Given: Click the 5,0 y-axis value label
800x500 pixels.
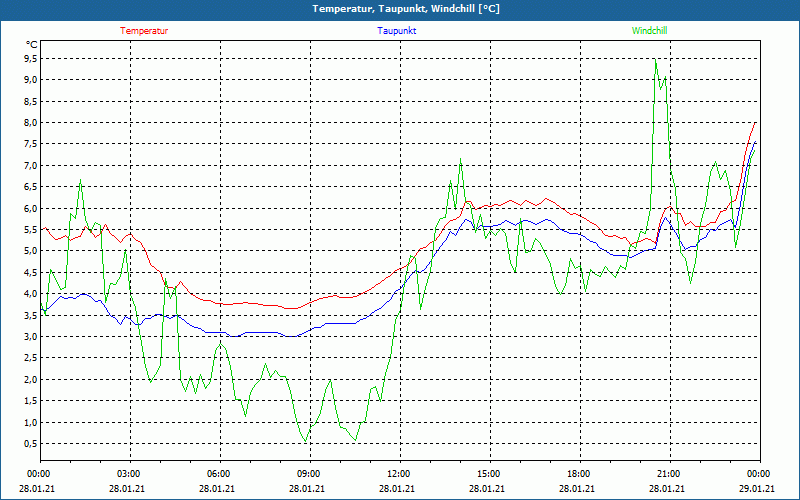Looking at the screenshot, I should click(31, 251).
